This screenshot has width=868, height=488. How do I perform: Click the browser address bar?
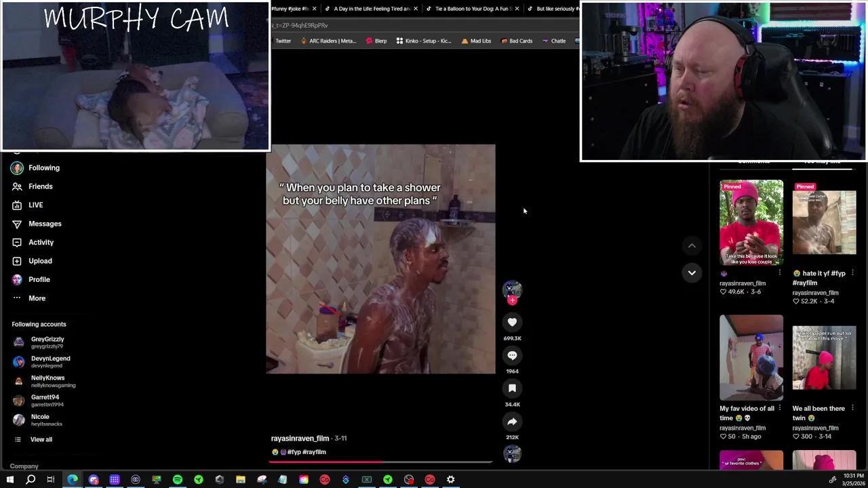pos(425,25)
